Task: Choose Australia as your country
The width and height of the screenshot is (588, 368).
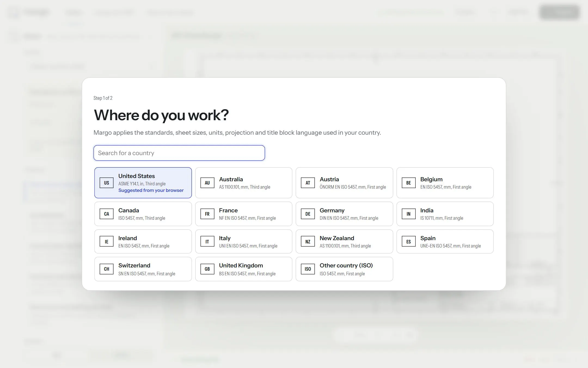Action: (244, 183)
